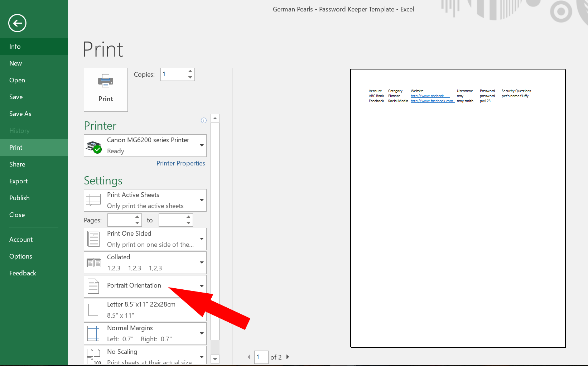Open the Canon MG6200 printer dropdown
Image resolution: width=588 pixels, height=366 pixels.
(201, 145)
